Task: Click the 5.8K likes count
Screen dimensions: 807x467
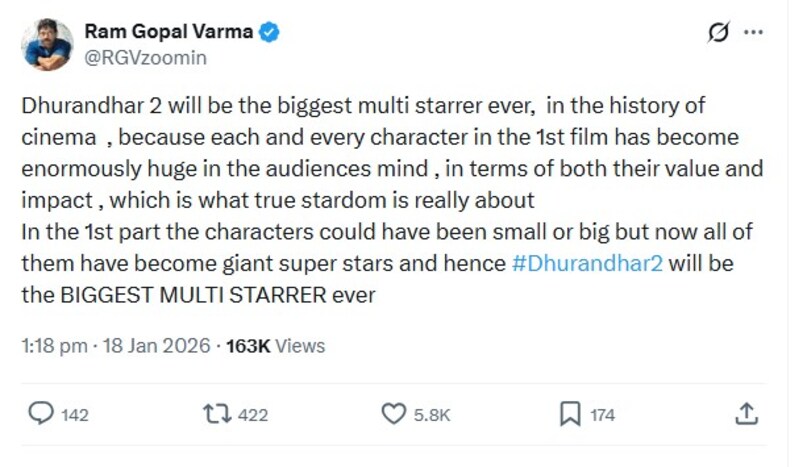Action: pyautogui.click(x=432, y=415)
